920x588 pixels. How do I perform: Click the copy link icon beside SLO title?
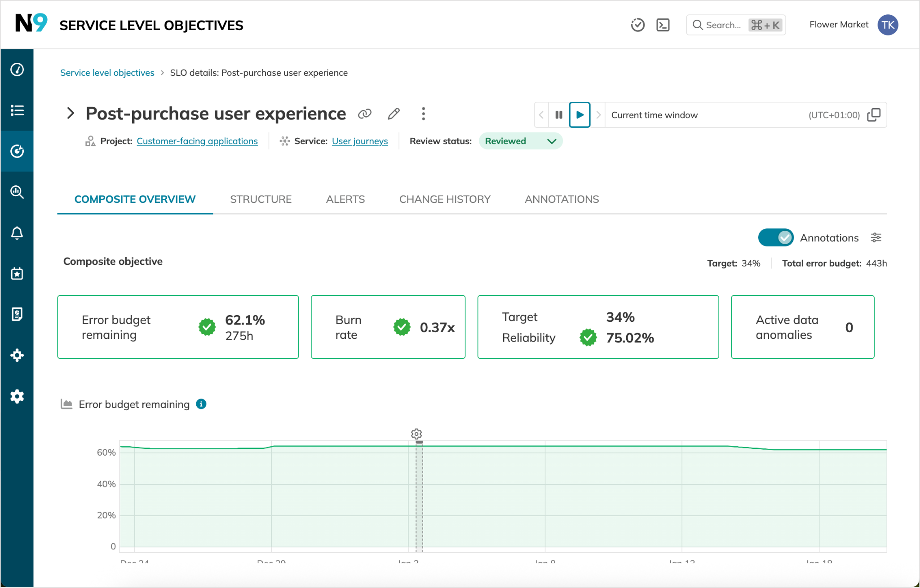[364, 114]
